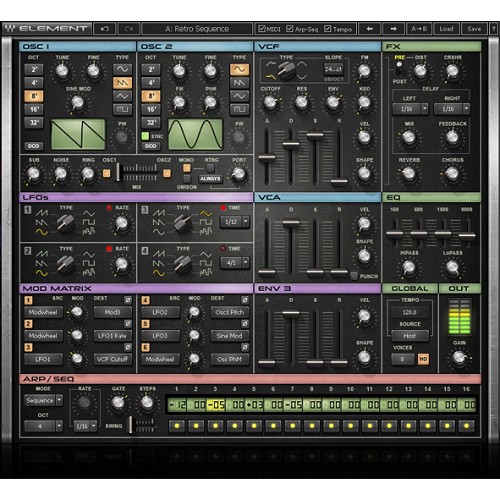This screenshot has height=500, width=500.
Task: Open VCF Slope 24 selector
Action: tap(334, 69)
